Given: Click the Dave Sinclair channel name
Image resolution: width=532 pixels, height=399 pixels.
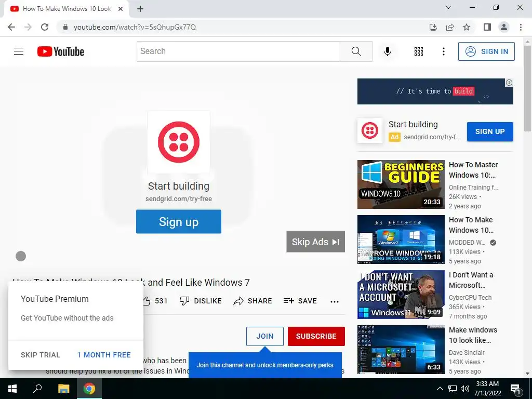Looking at the screenshot, I should tap(467, 353).
